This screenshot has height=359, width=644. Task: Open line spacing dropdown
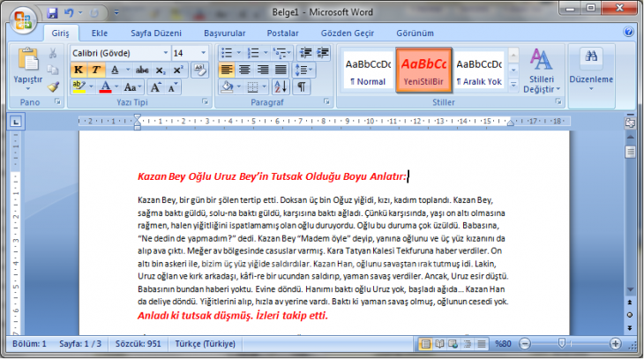[303, 71]
